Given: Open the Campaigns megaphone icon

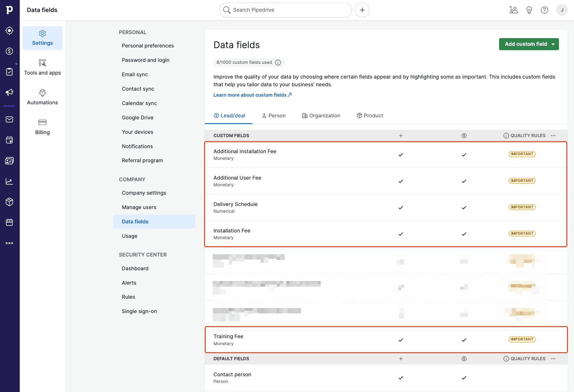Looking at the screenshot, I should (10, 92).
